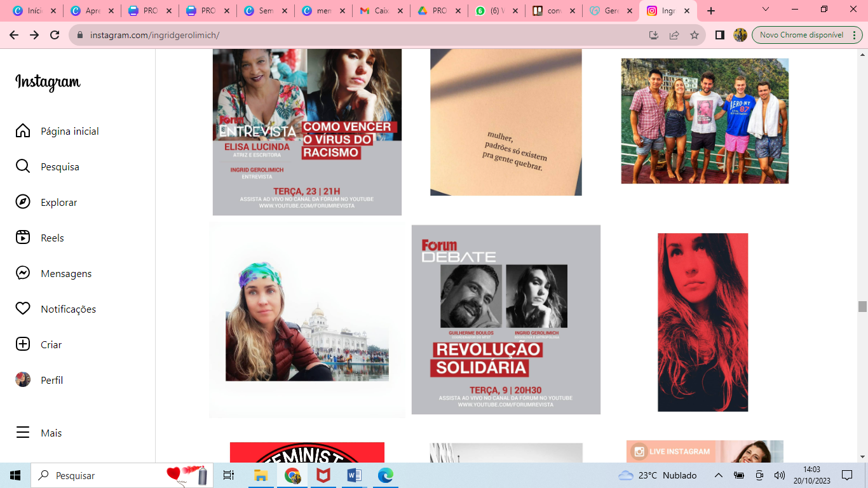Open Chrome tab search dropdown arrow
The image size is (868, 488).
pos(766,10)
